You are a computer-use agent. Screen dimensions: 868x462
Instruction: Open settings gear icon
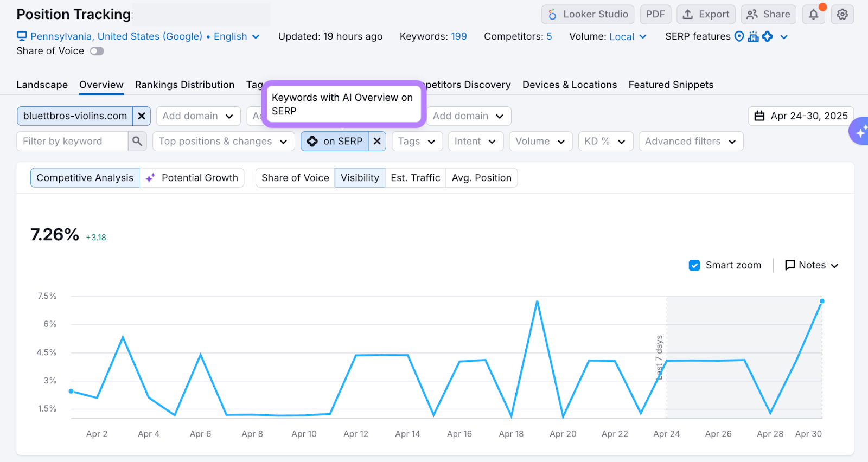[843, 15]
